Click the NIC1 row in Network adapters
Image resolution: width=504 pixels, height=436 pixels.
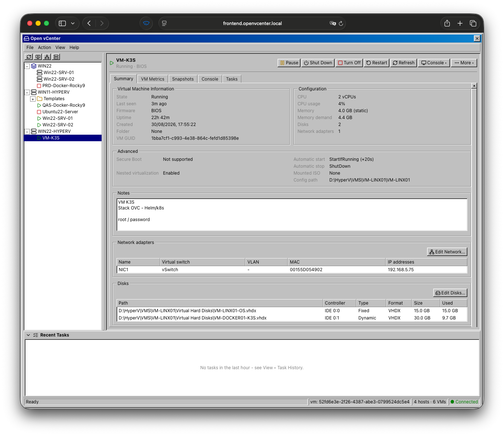pos(292,270)
